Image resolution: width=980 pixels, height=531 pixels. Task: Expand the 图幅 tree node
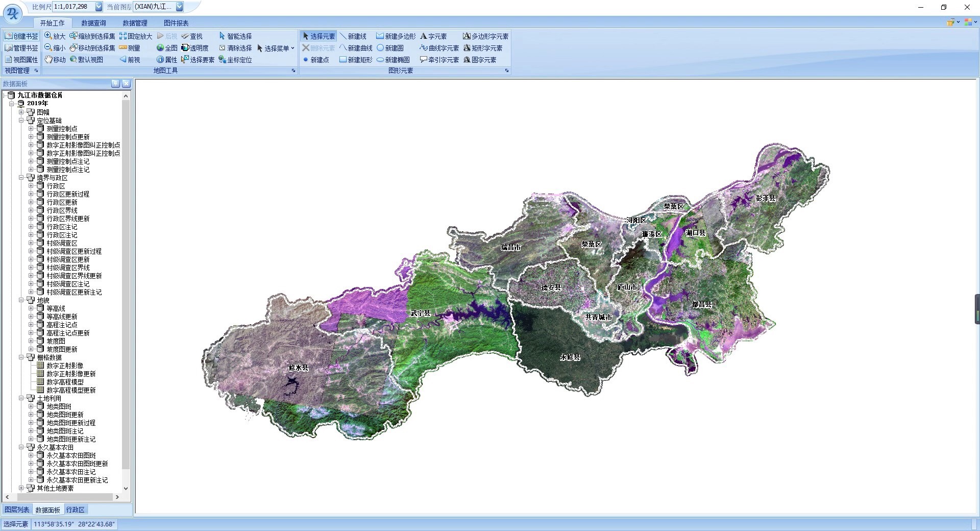[21, 112]
